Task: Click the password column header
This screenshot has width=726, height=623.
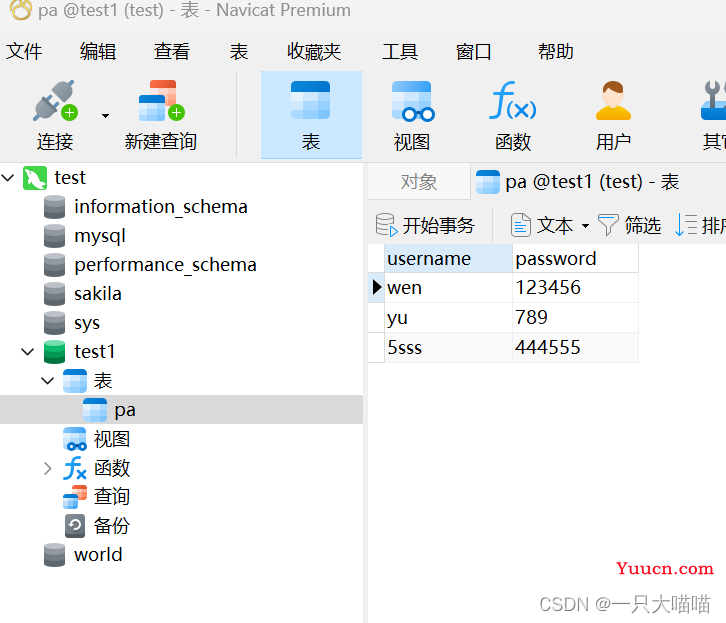Action: [576, 259]
